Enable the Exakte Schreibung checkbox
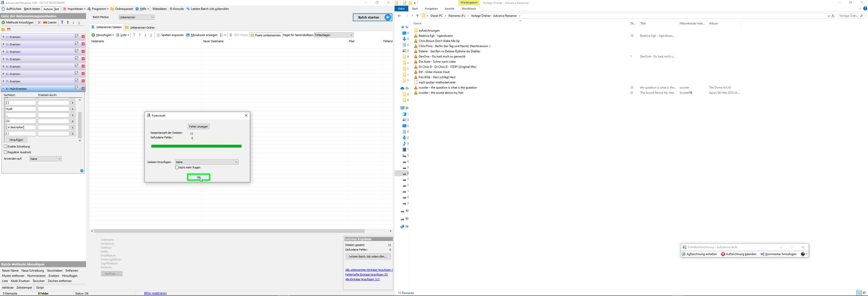Screen dimensions: 868x296 (6, 147)
